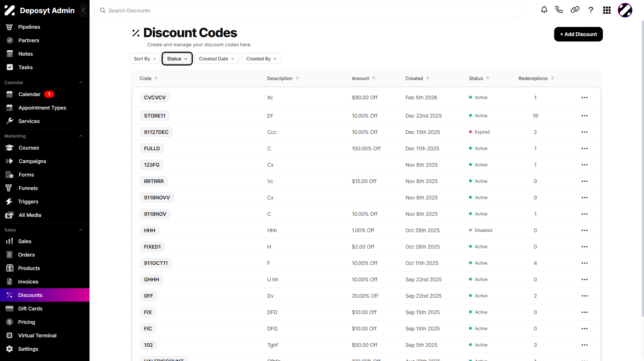Sort by Created column arrow
This screenshot has width=644, height=361.
pos(428,78)
